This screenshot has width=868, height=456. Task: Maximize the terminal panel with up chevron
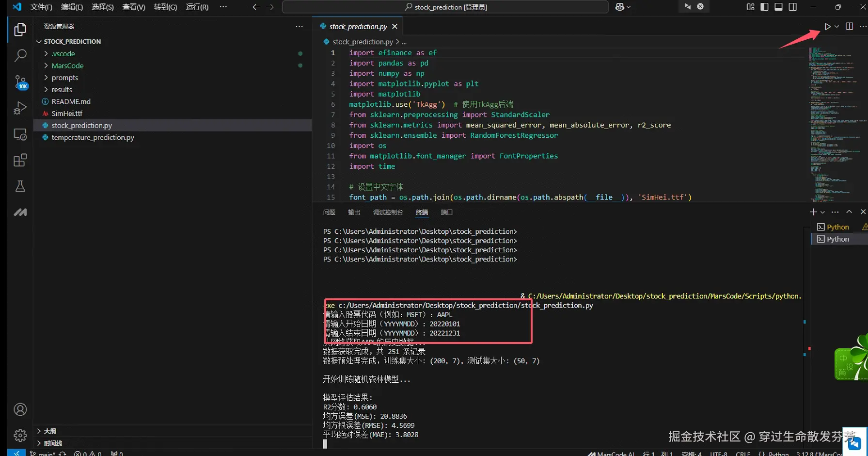coord(849,212)
